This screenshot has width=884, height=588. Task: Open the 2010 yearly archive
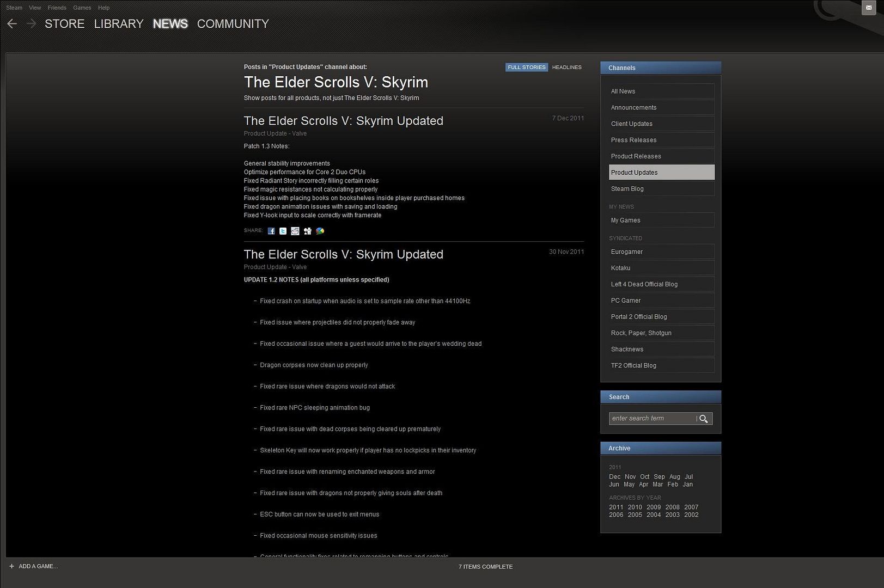point(635,507)
